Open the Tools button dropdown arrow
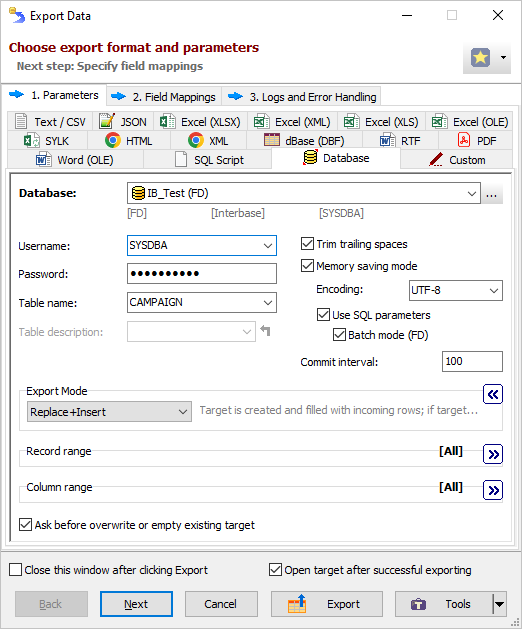Image resolution: width=522 pixels, height=629 pixels. tap(500, 604)
